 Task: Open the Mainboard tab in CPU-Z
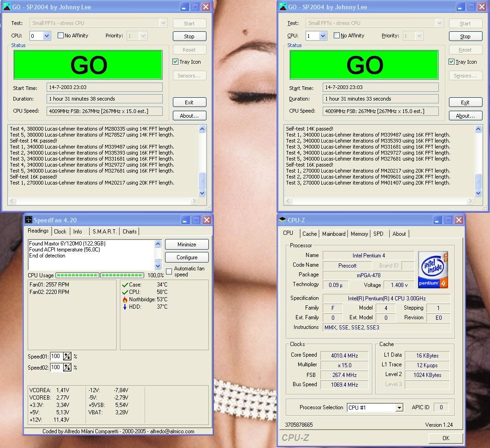pos(334,234)
